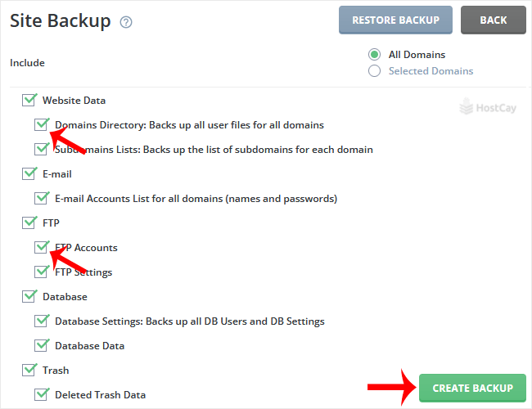This screenshot has height=409, width=532.
Task: Disable the Database Data checkbox
Action: point(41,345)
